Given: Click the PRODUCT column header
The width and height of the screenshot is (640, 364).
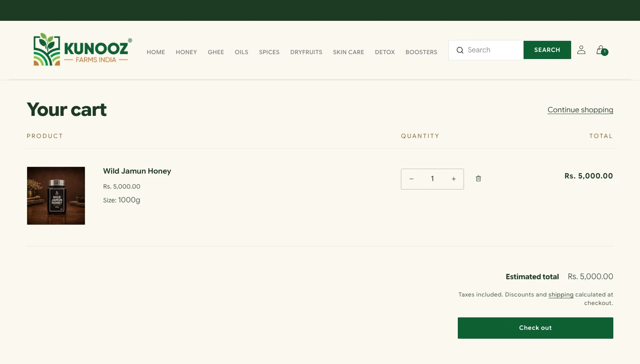Looking at the screenshot, I should (x=45, y=136).
